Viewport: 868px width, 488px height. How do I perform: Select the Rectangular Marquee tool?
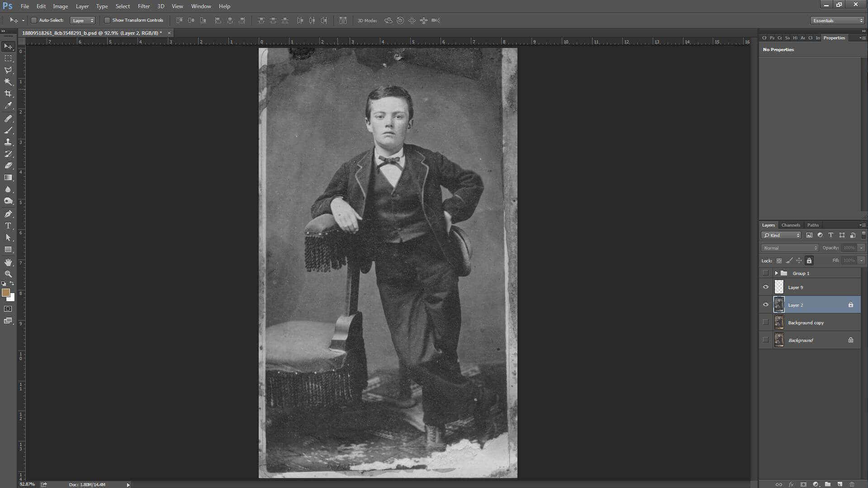tap(8, 58)
